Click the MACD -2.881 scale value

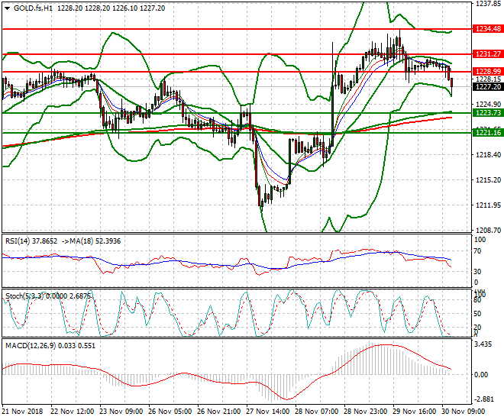point(483,399)
